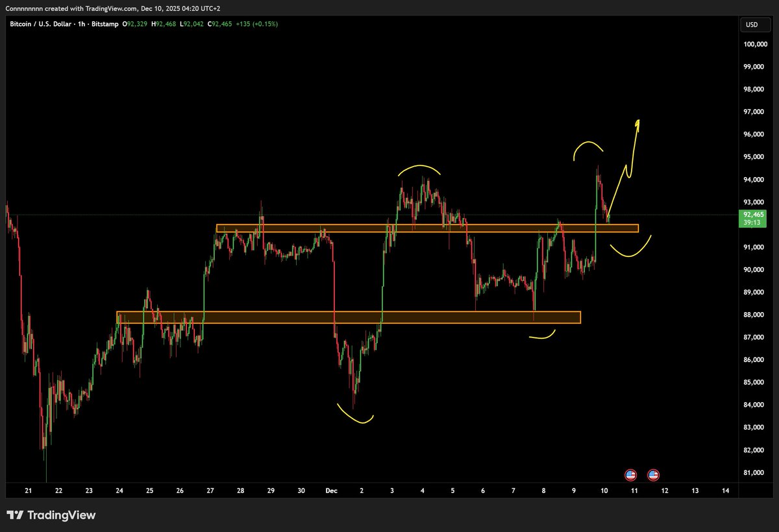
Task: Click the 87,000 price axis label
Action: (x=755, y=337)
